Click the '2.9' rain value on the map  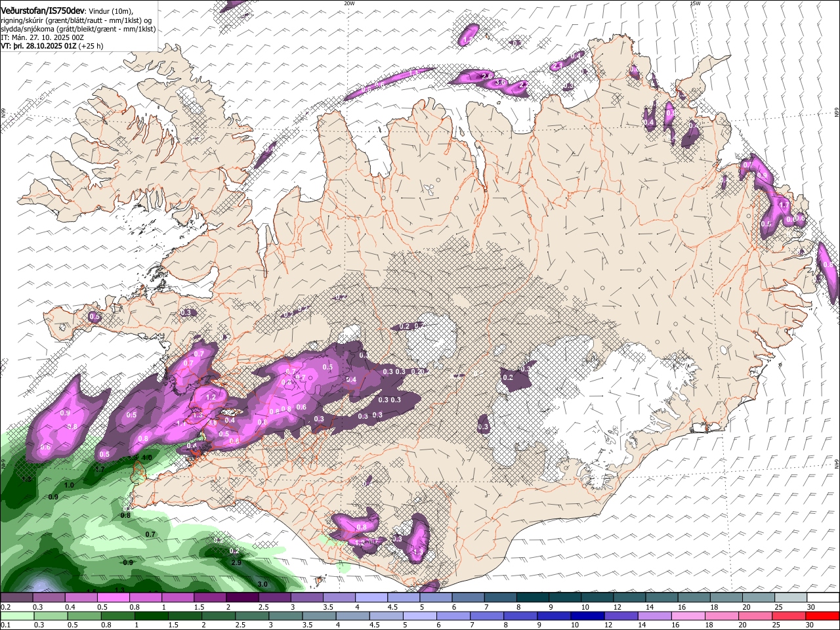tap(237, 563)
